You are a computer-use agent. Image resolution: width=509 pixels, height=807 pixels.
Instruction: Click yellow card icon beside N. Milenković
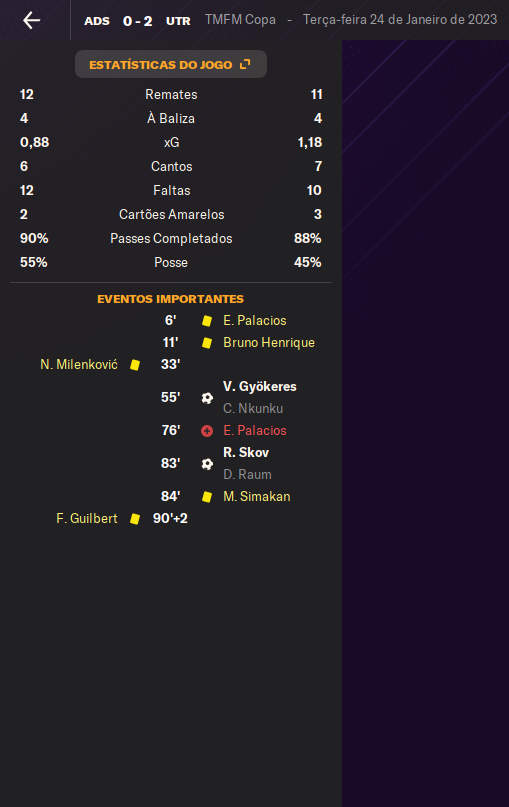[x=135, y=365]
